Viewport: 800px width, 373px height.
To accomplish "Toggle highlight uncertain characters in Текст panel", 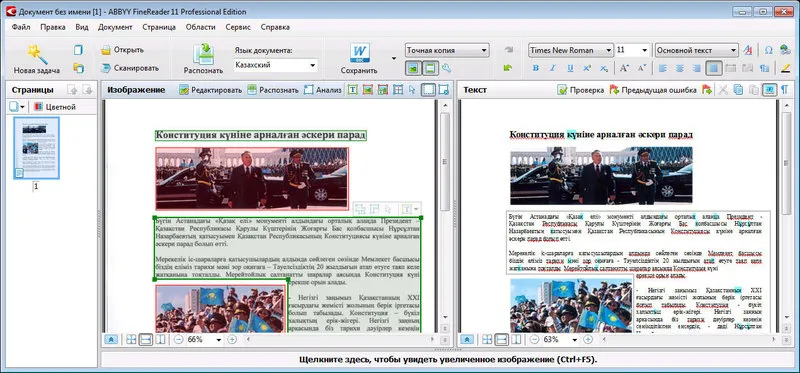I will (x=769, y=90).
